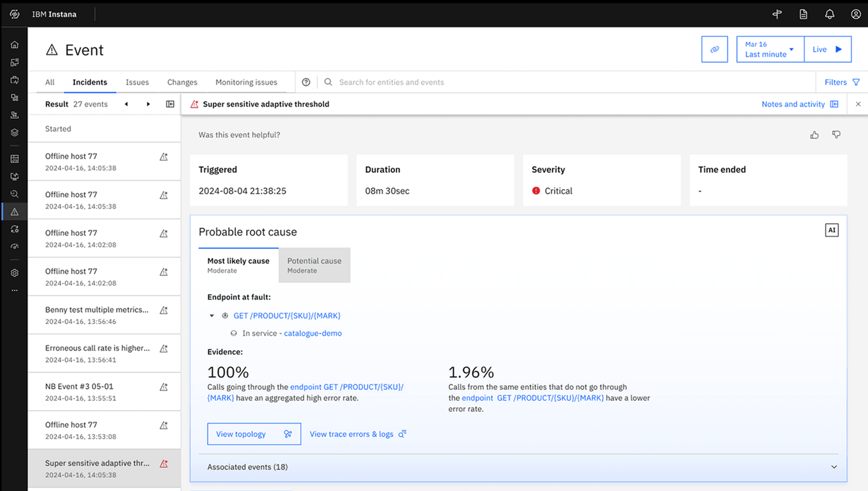
Task: Open the Home icon in the sidebar
Action: (x=14, y=45)
